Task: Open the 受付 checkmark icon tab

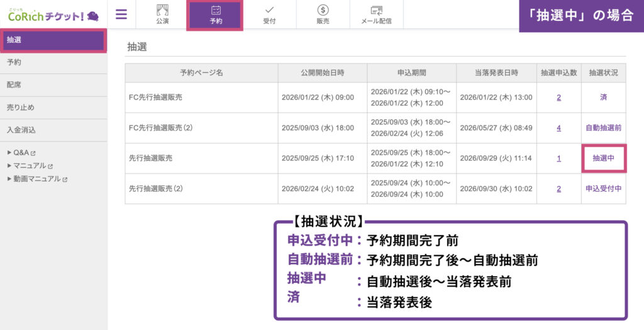Action: pos(269,15)
